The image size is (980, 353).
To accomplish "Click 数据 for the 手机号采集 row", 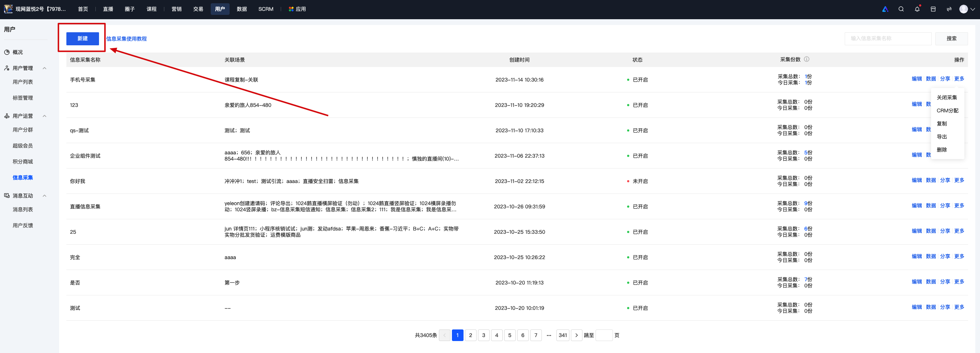I will point(931,79).
